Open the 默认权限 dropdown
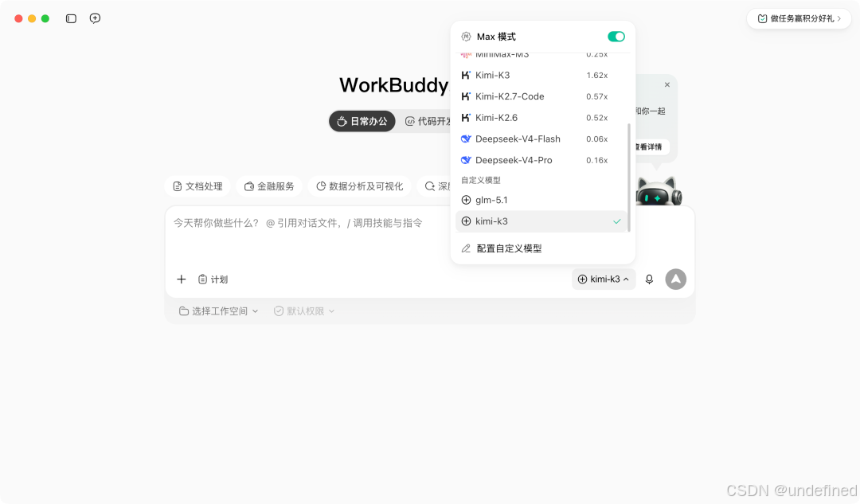This screenshot has height=504, width=860. click(x=304, y=311)
